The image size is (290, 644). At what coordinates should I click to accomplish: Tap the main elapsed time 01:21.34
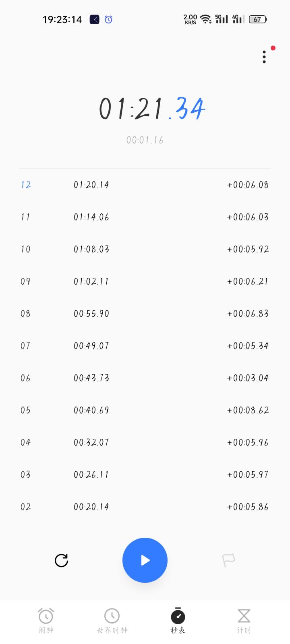pyautogui.click(x=152, y=109)
